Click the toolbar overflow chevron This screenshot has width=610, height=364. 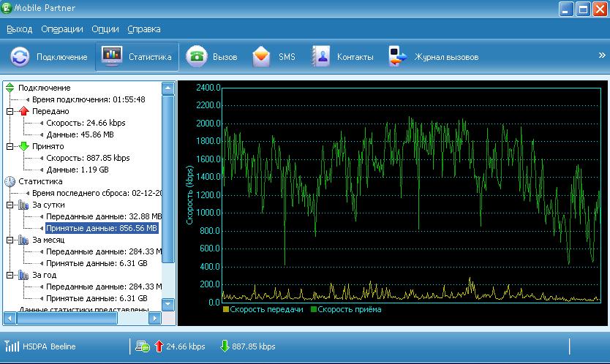(x=603, y=56)
